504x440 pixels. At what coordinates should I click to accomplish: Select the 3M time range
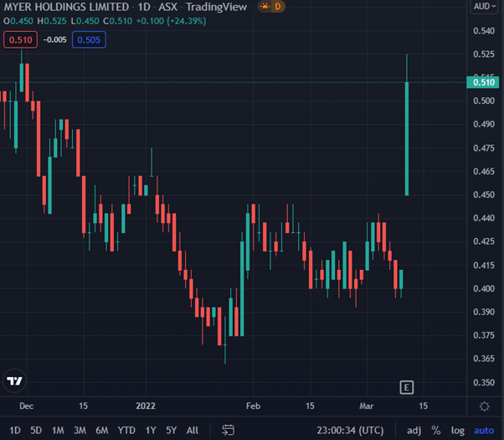pyautogui.click(x=80, y=430)
